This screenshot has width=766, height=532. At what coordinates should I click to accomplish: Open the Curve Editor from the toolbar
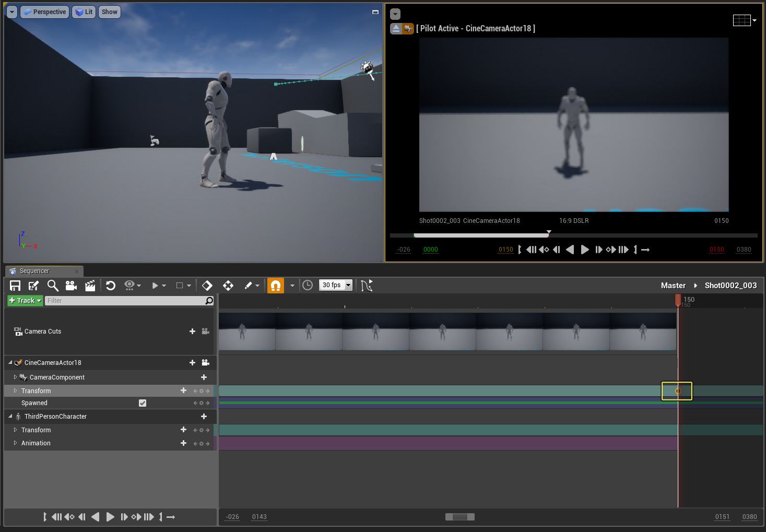click(367, 286)
